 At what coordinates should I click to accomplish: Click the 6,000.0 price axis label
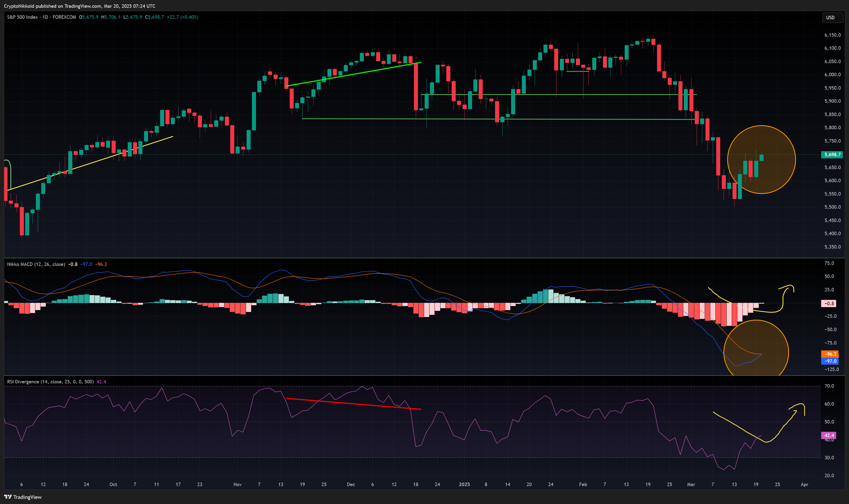tap(832, 75)
